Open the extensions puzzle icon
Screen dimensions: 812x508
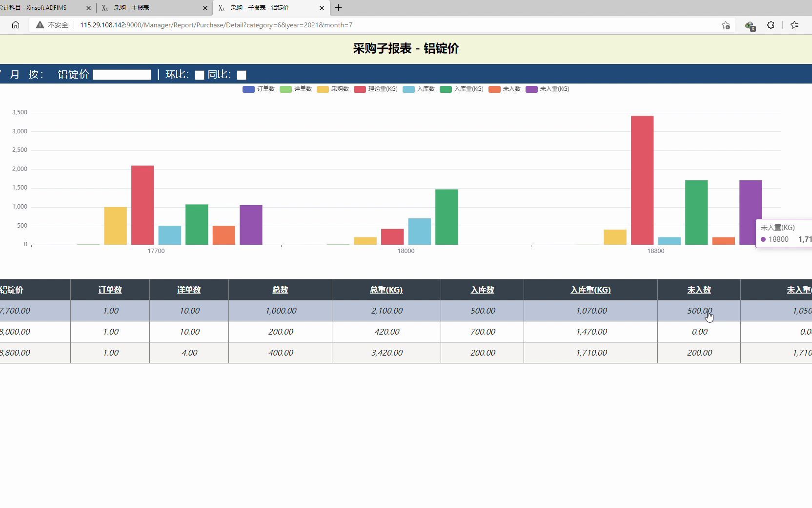tap(771, 25)
